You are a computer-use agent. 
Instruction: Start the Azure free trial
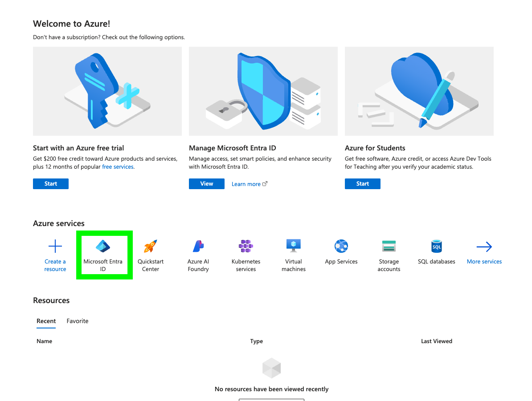click(50, 184)
